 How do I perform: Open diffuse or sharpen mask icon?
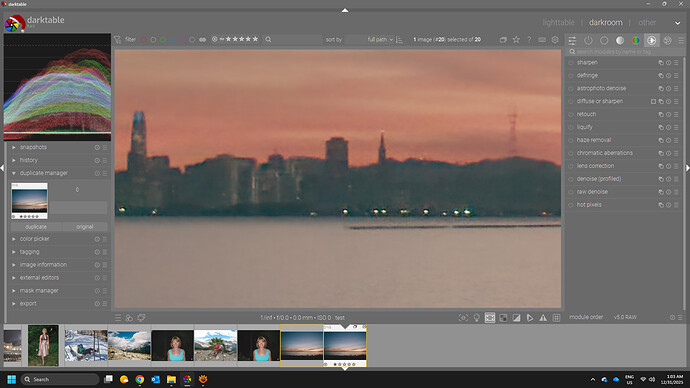(653, 102)
